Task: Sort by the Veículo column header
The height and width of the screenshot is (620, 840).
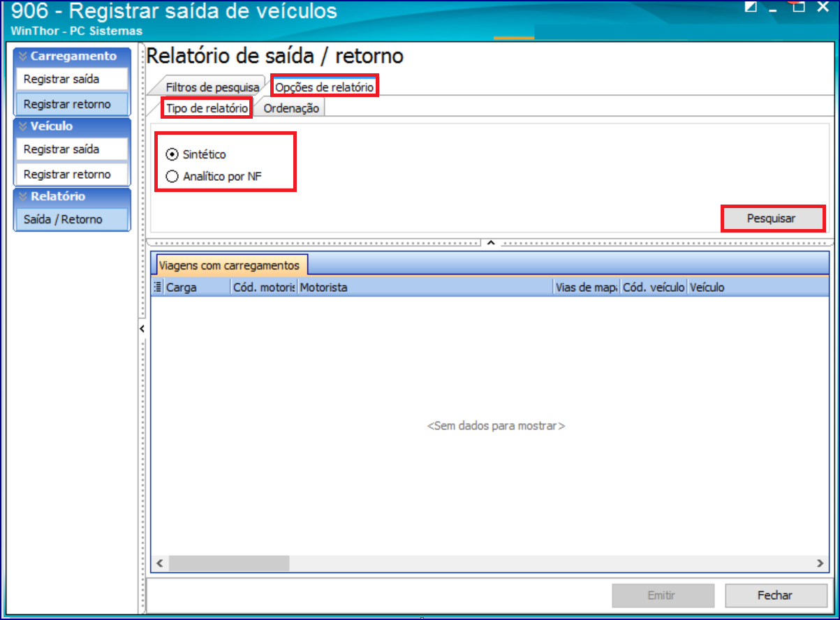Action: [x=757, y=287]
